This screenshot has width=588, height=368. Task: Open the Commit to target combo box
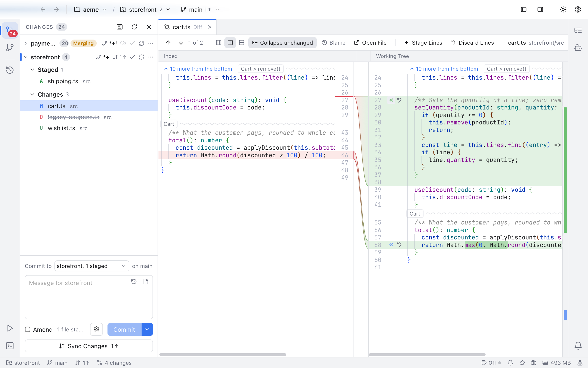click(x=92, y=266)
